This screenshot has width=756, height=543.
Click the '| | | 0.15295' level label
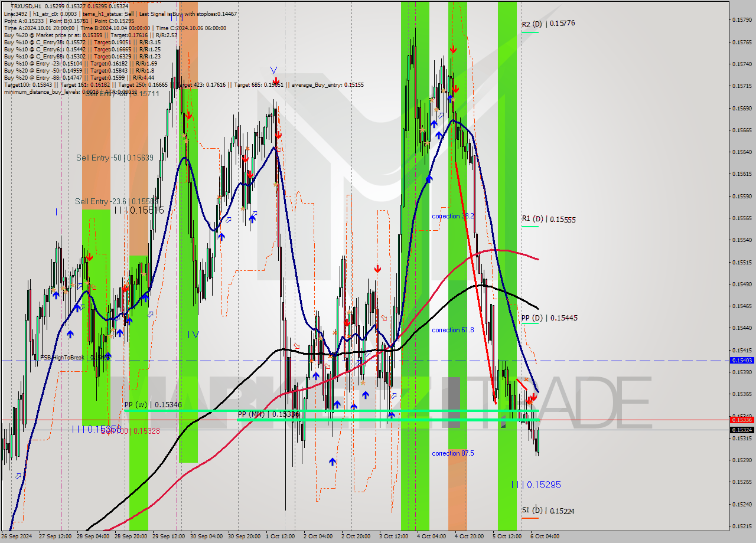pos(536,485)
